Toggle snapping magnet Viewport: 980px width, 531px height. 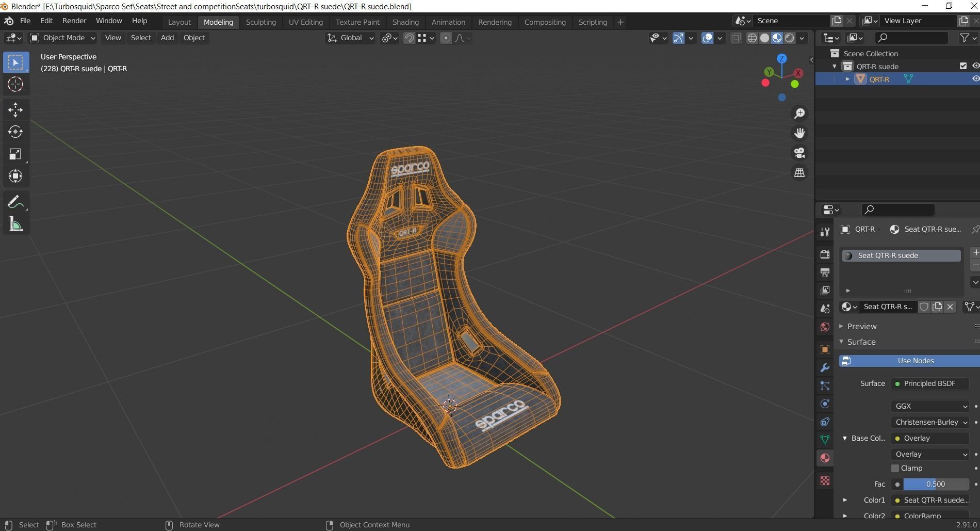(x=409, y=38)
